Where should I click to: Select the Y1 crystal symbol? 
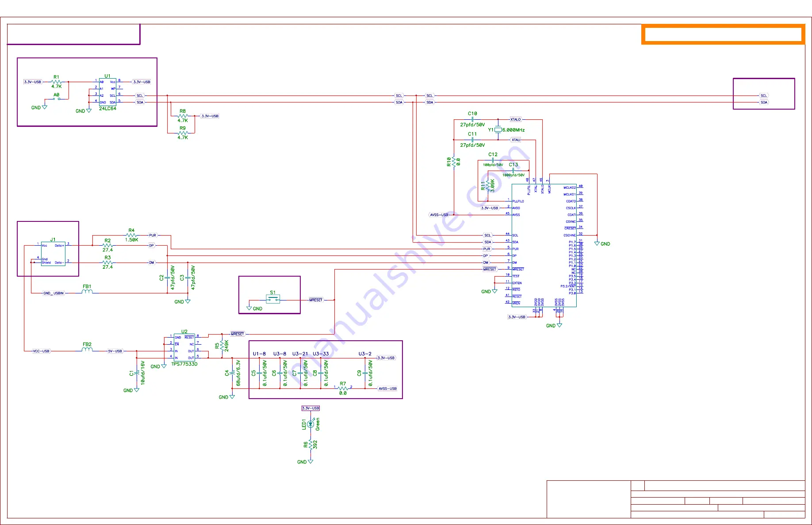pyautogui.click(x=498, y=130)
